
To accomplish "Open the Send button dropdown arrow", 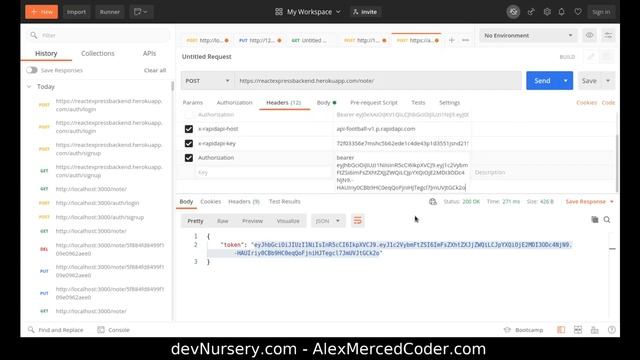I will pos(566,81).
